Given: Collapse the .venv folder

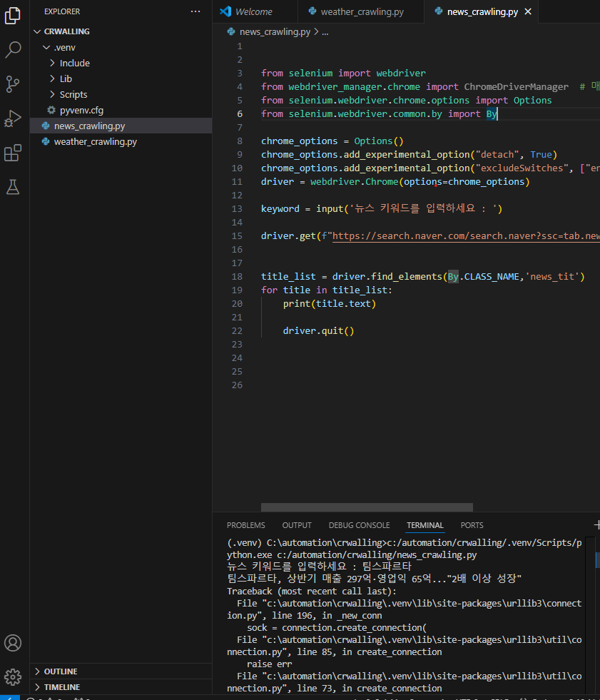Looking at the screenshot, I should (x=46, y=47).
